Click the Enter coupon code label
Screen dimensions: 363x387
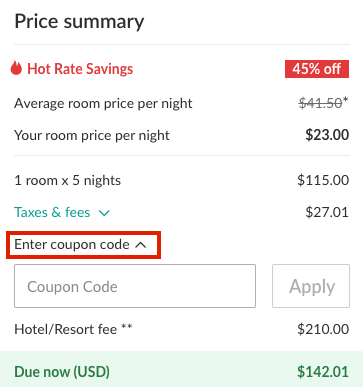[x=72, y=244]
